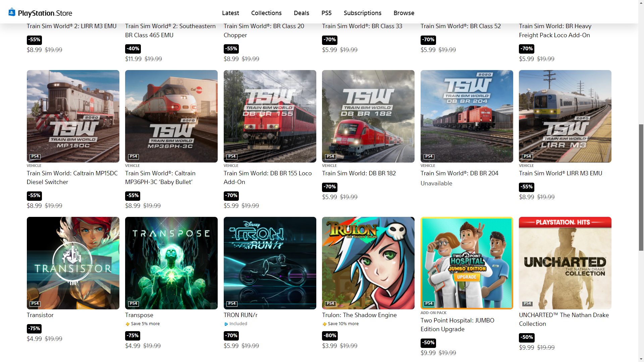Select Two Point Hospital JUMBO Edition thumbnail
This screenshot has width=644, height=362.
point(467,263)
